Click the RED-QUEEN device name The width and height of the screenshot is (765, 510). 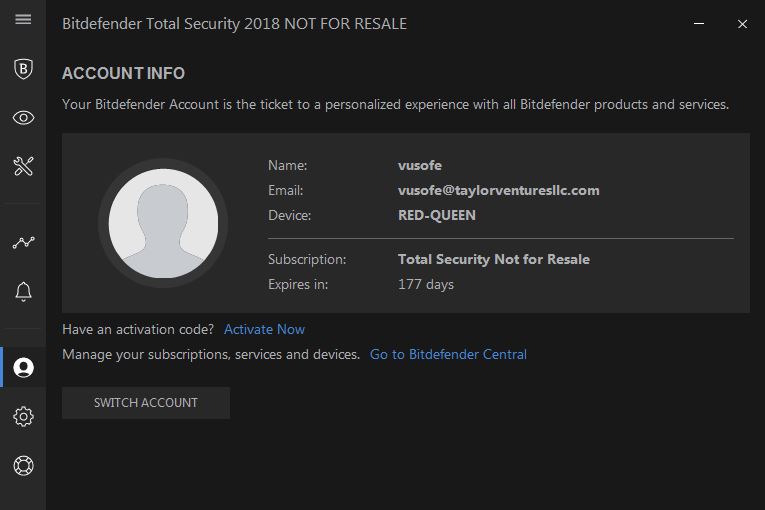[437, 215]
